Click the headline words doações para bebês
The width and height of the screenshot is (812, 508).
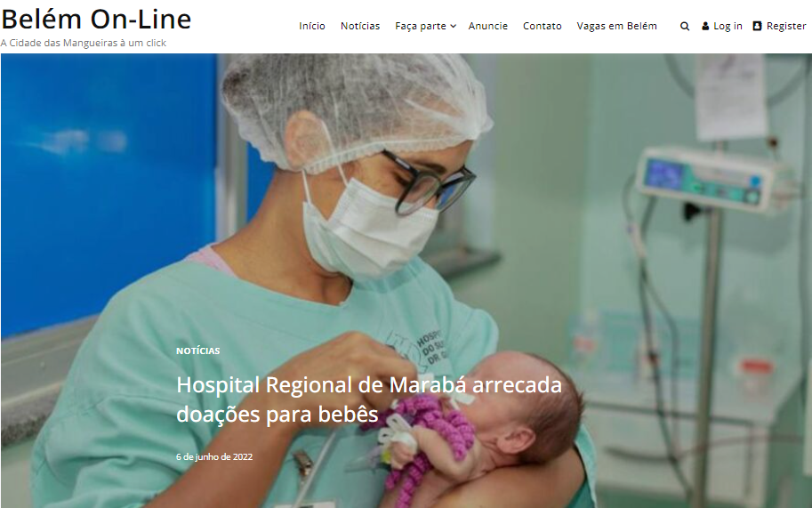(277, 415)
